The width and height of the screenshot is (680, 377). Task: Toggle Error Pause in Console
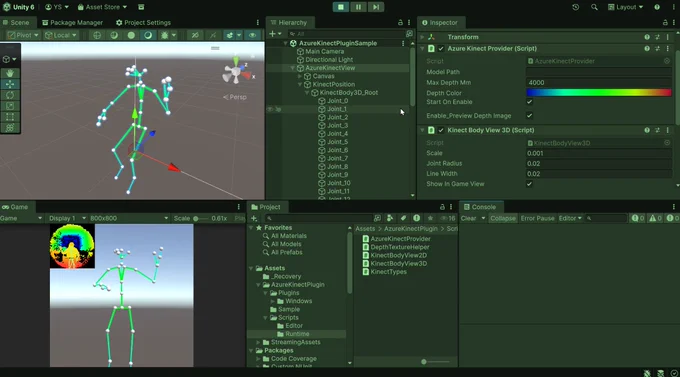[537, 218]
